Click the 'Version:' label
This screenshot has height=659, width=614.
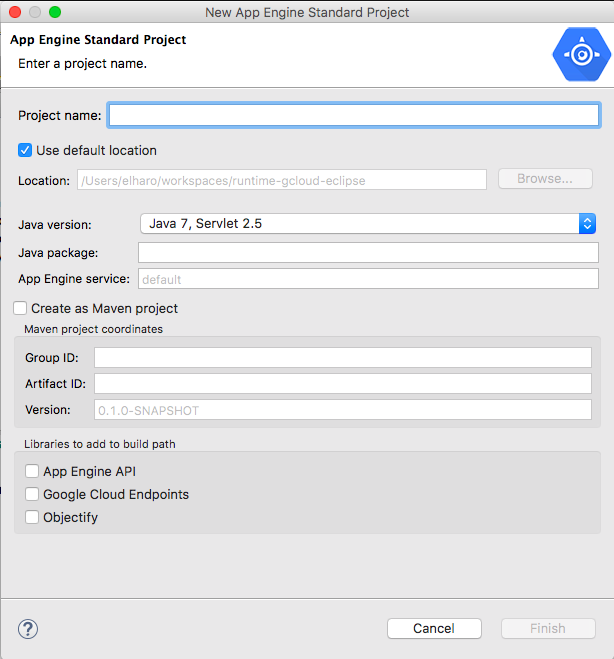48,410
